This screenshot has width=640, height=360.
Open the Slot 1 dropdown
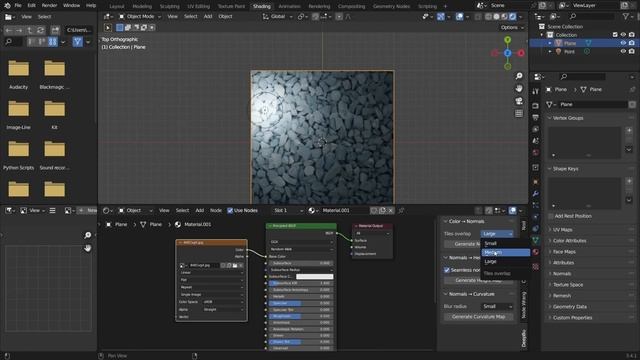289,211
